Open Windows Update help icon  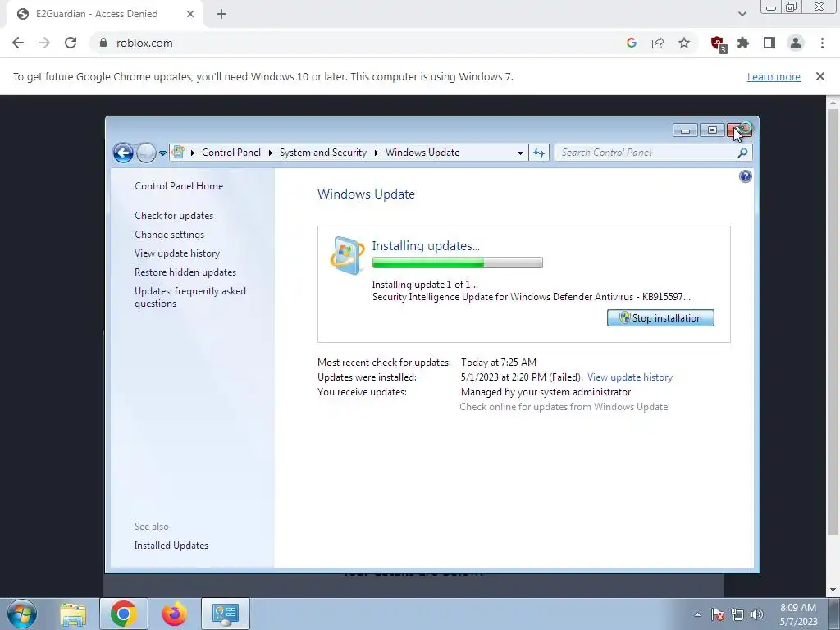(745, 176)
